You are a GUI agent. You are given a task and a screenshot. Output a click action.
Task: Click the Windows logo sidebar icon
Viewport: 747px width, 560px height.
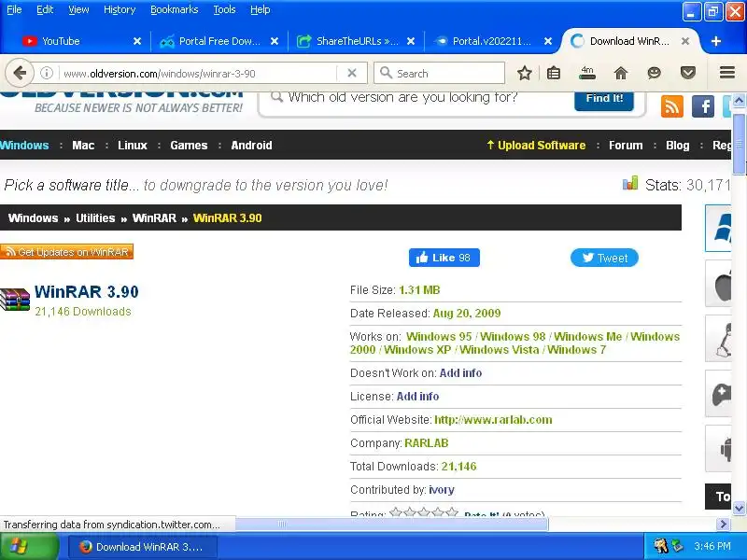pos(718,229)
